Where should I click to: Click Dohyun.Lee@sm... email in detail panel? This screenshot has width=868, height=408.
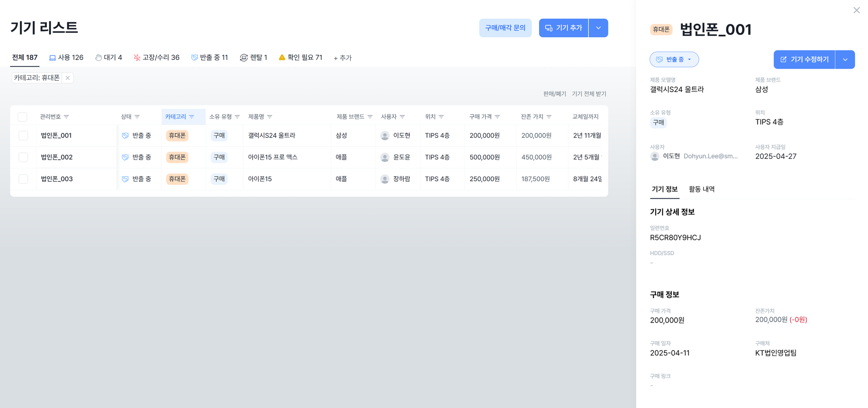click(x=710, y=156)
